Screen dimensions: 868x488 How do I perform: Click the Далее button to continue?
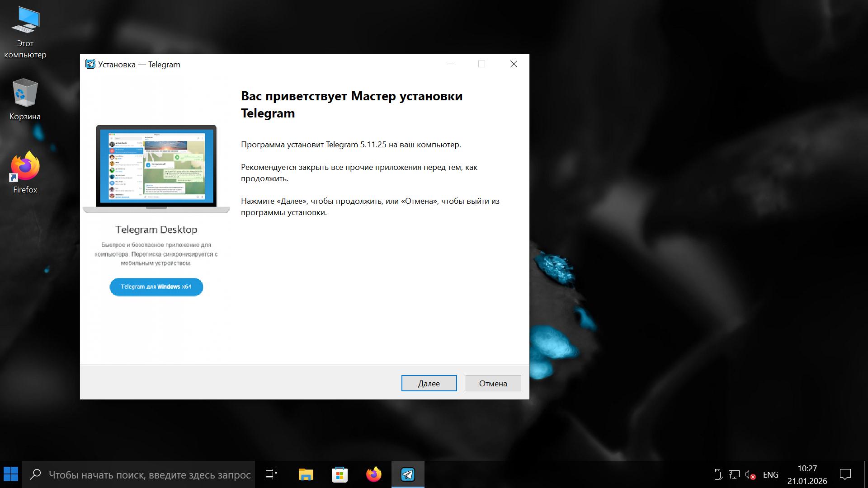pos(429,383)
